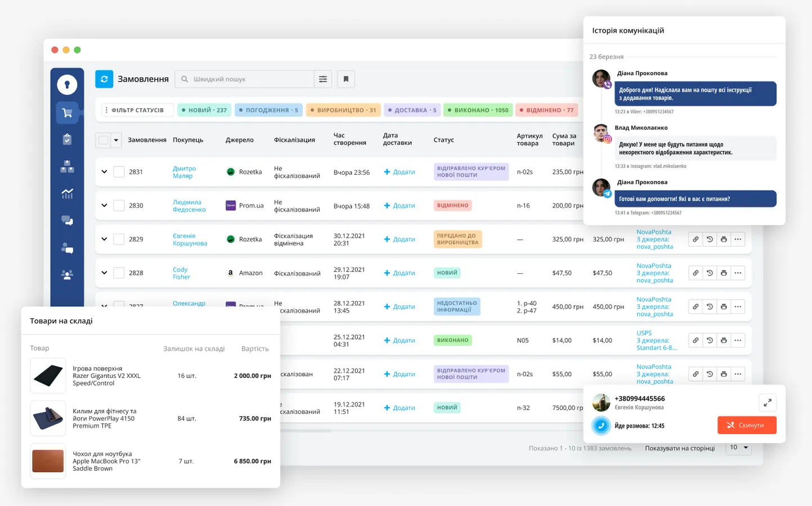The width and height of the screenshot is (812, 506).
Task: Click the bookmark icon near search
Action: 346,79
